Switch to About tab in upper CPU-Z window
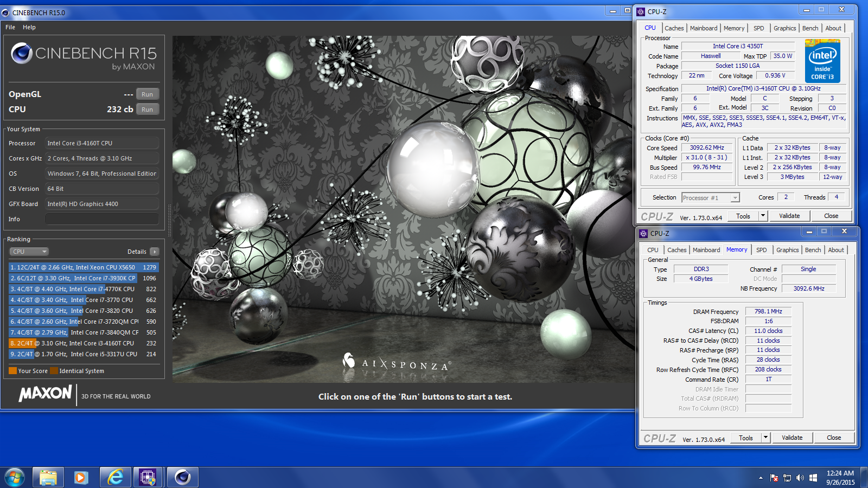The image size is (868, 488). click(834, 28)
